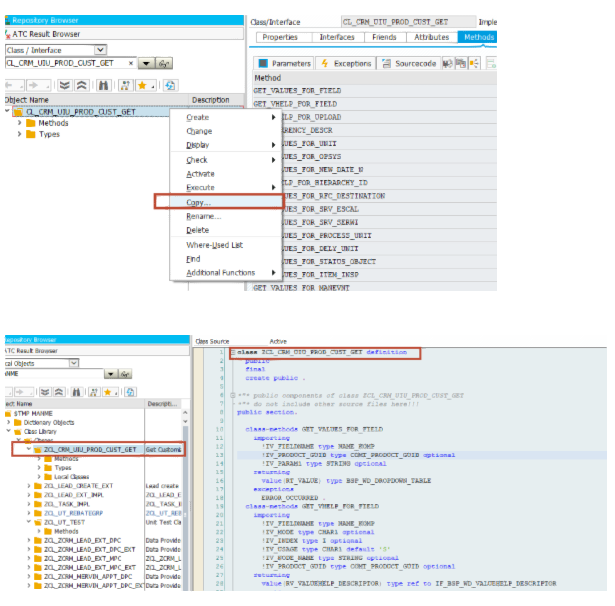This screenshot has height=606, width=615.
Task: Choose Where-Used List from context menu
Action: pyautogui.click(x=226, y=245)
